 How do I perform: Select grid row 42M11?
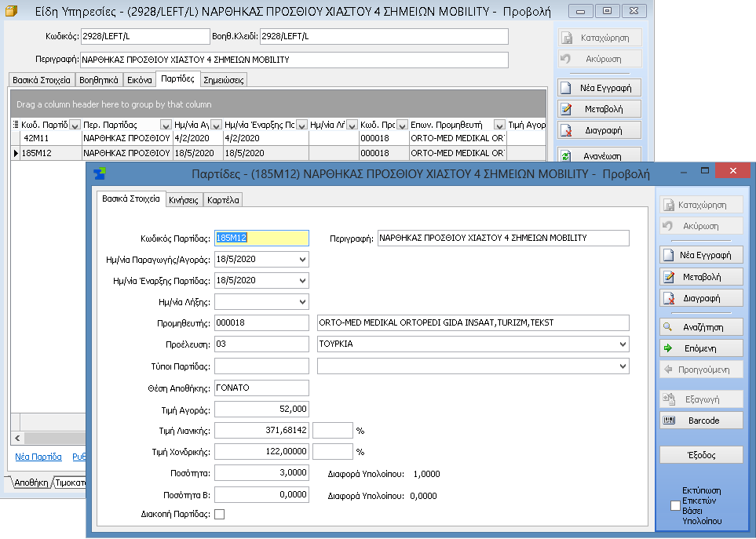(278, 138)
